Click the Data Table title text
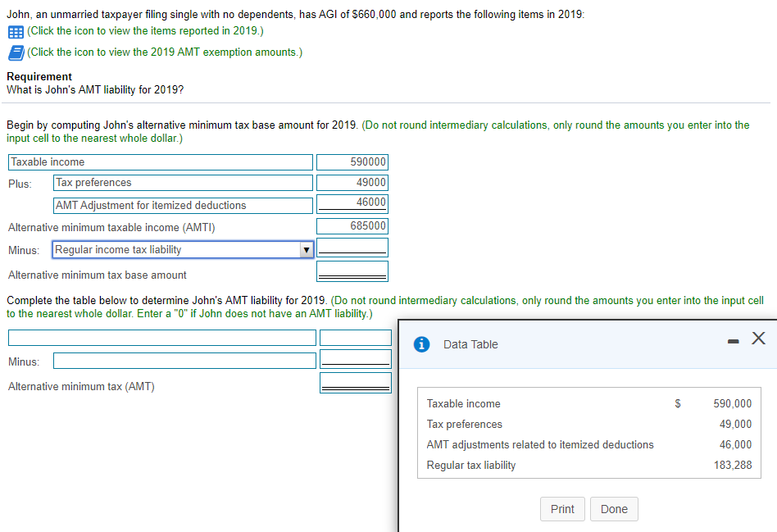 click(470, 344)
